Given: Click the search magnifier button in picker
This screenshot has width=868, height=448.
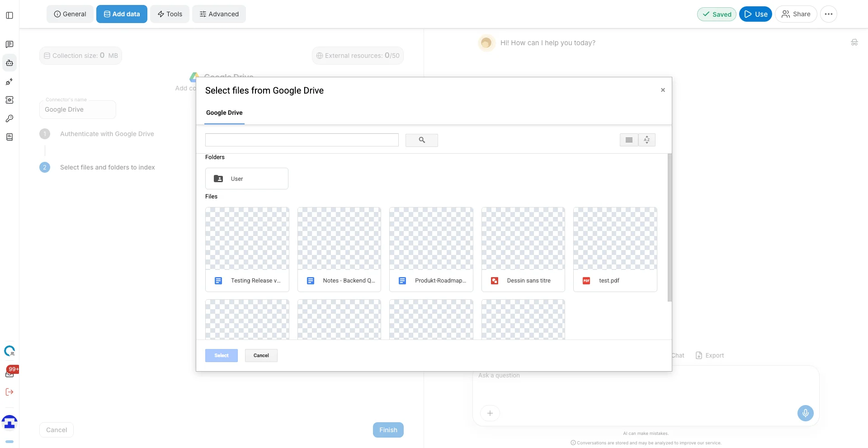Looking at the screenshot, I should coord(422,140).
